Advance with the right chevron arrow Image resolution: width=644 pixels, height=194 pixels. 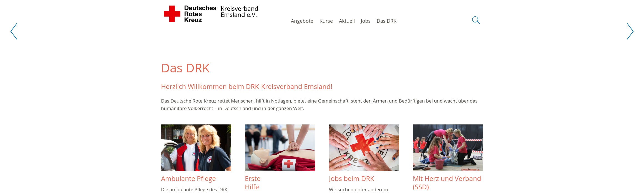630,31
